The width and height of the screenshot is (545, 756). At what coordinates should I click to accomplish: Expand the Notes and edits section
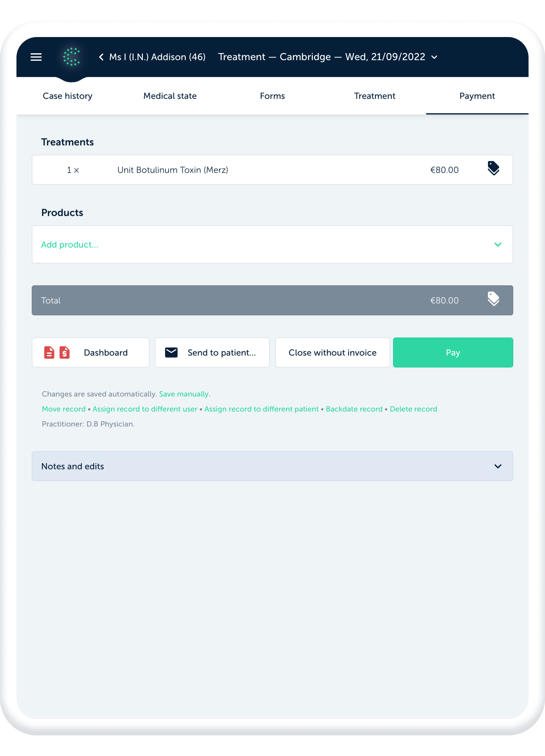coord(498,466)
